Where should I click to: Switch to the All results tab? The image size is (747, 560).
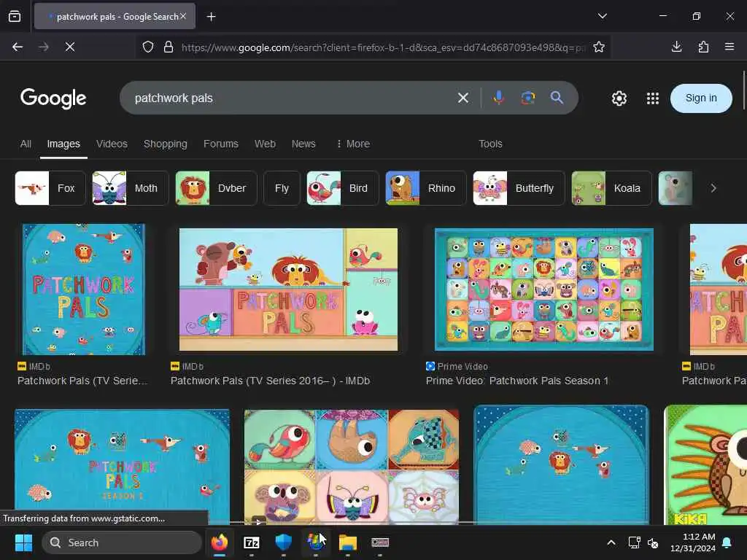[26, 144]
